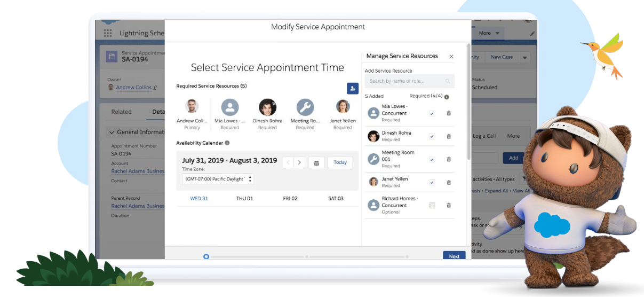Click the change owner icon beside Andrew Collins

[155, 87]
